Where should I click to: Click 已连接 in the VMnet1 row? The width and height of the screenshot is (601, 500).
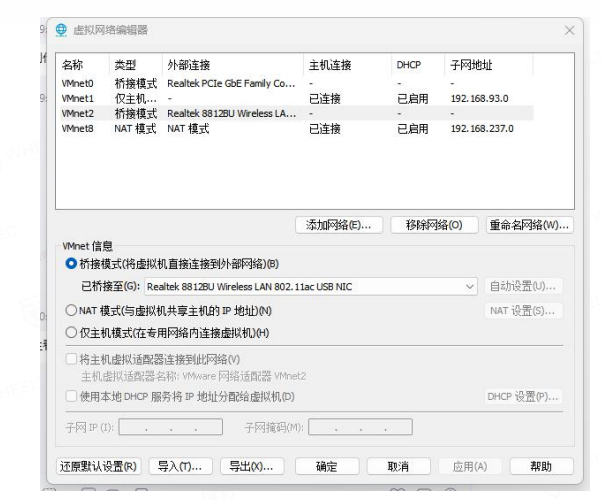[325, 99]
